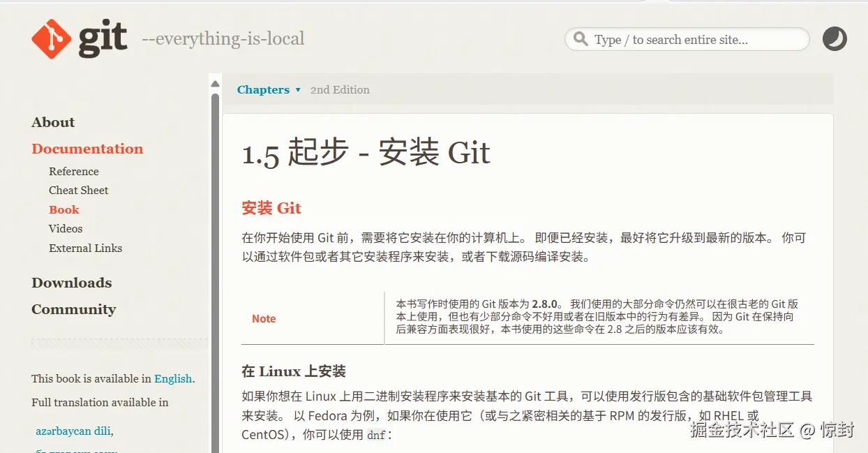868x453 pixels.
Task: Open the Videos link
Action: [66, 228]
